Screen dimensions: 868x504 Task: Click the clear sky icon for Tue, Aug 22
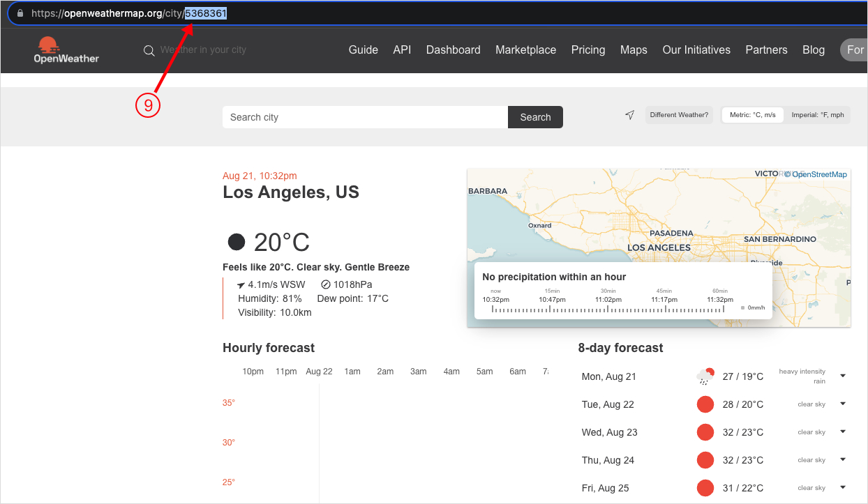pos(705,404)
